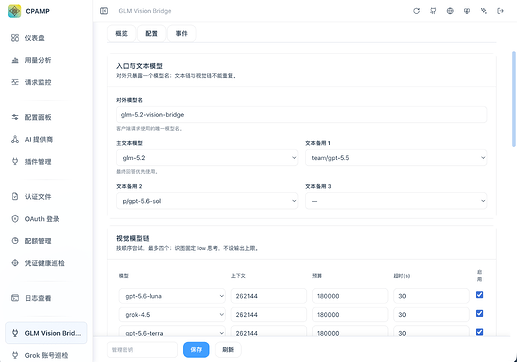Screen dimensions: 517x362
Task: Click the 预算 column header
Action: click(x=317, y=276)
